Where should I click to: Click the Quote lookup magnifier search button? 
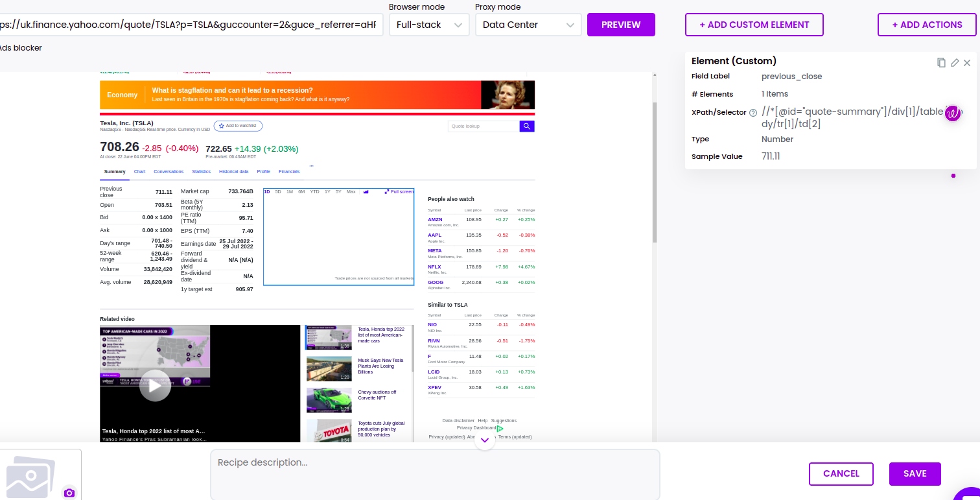pyautogui.click(x=527, y=126)
